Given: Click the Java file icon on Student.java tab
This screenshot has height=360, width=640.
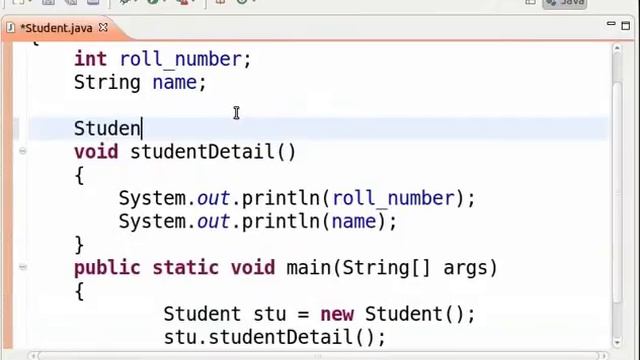Looking at the screenshot, I should [11, 28].
